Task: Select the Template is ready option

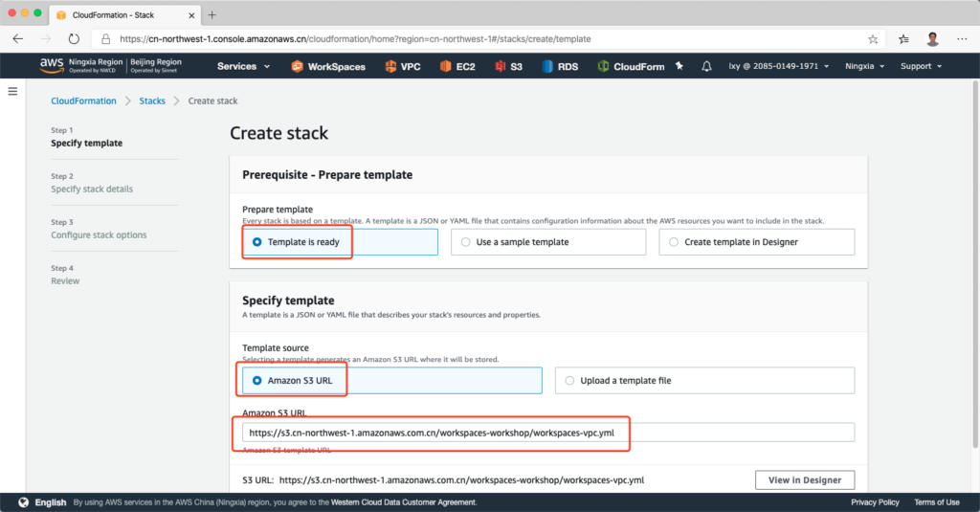Action: pos(256,242)
